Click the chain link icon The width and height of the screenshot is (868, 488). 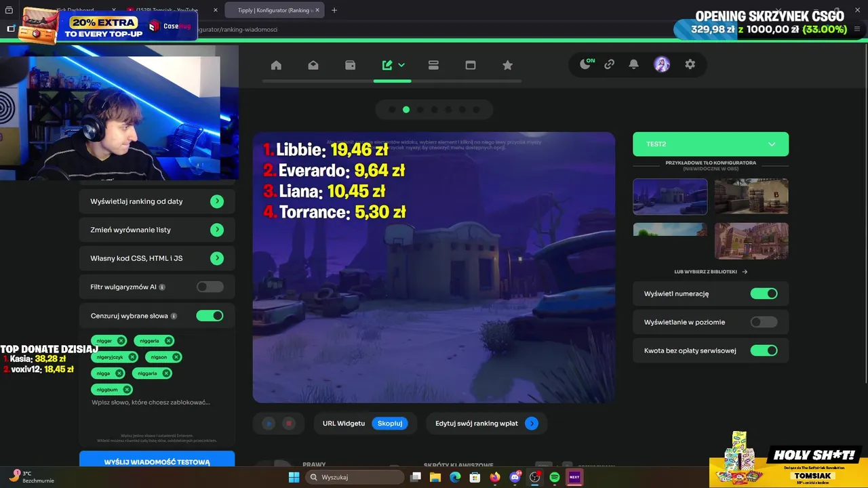(x=610, y=64)
